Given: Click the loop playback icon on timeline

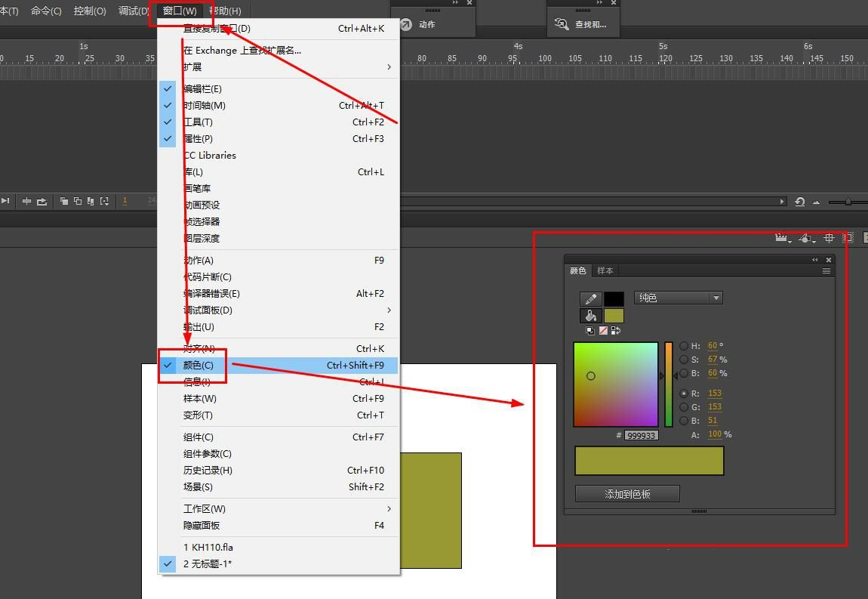Looking at the screenshot, I should [x=42, y=201].
